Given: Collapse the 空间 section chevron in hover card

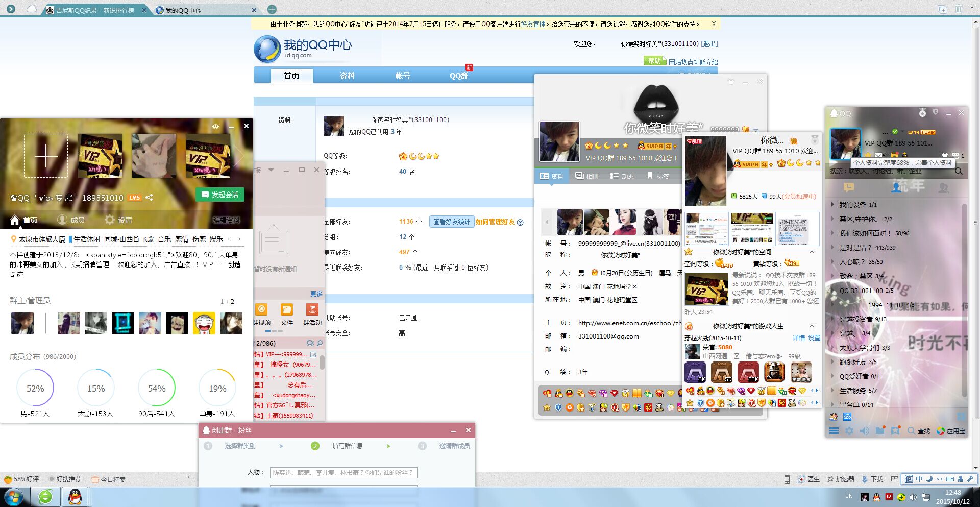Looking at the screenshot, I should pos(812,252).
